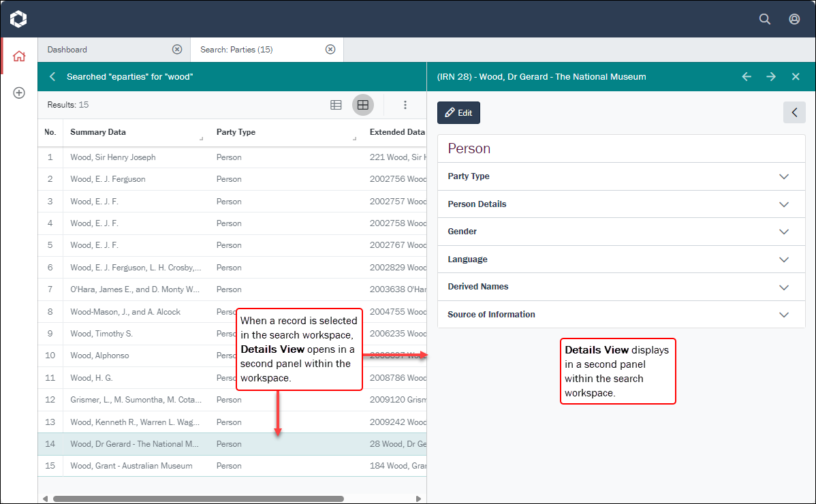Expand the Person Details section
Viewport: 816px width, 504px height.
(x=783, y=204)
